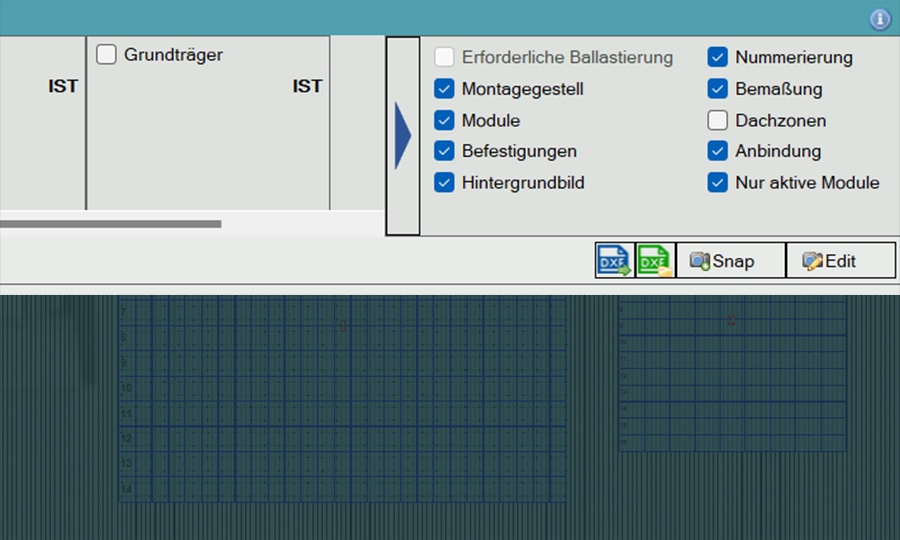The width and height of the screenshot is (900, 540).
Task: Turn off Hintergrundbild checkbox
Action: click(444, 182)
